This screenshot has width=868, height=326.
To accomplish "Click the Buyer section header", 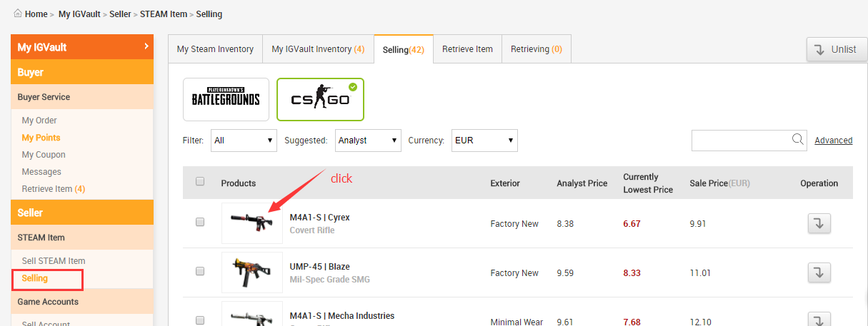I will click(82, 72).
